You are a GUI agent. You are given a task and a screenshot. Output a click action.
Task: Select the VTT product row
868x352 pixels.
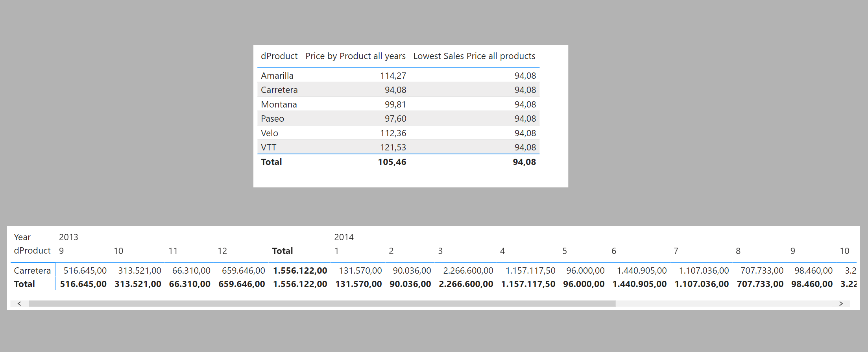coord(398,147)
